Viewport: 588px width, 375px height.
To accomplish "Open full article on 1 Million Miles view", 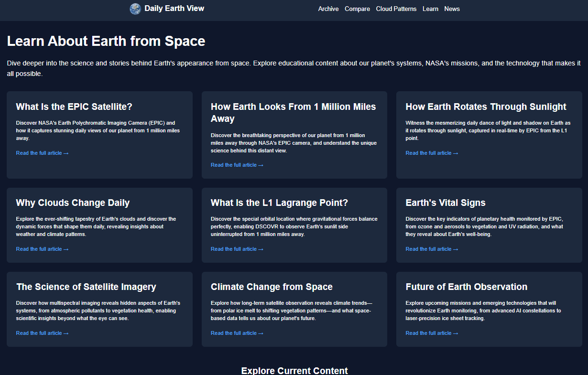I will click(x=237, y=165).
